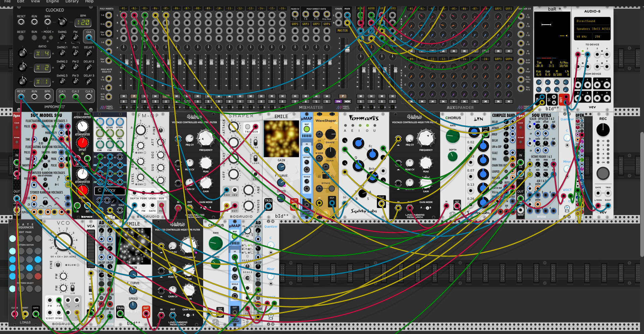
Task: Open Audio-8 48 kHz sample rate dropdown
Action: tap(583, 37)
